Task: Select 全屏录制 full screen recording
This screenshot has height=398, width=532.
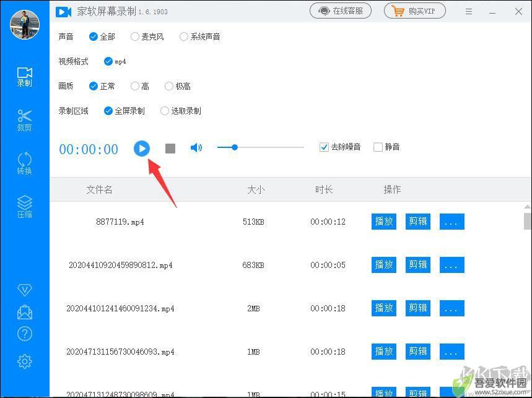Action: click(124, 111)
